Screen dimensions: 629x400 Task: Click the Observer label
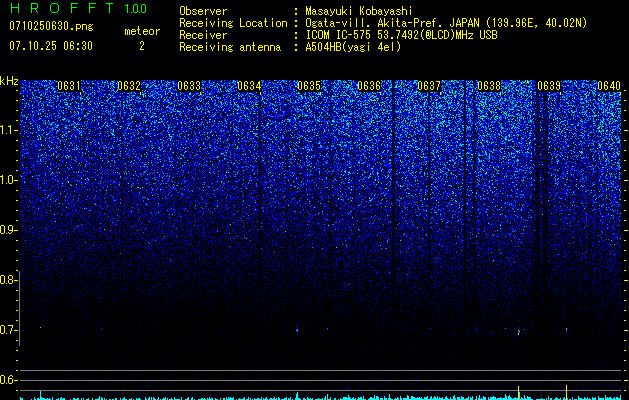[203, 11]
